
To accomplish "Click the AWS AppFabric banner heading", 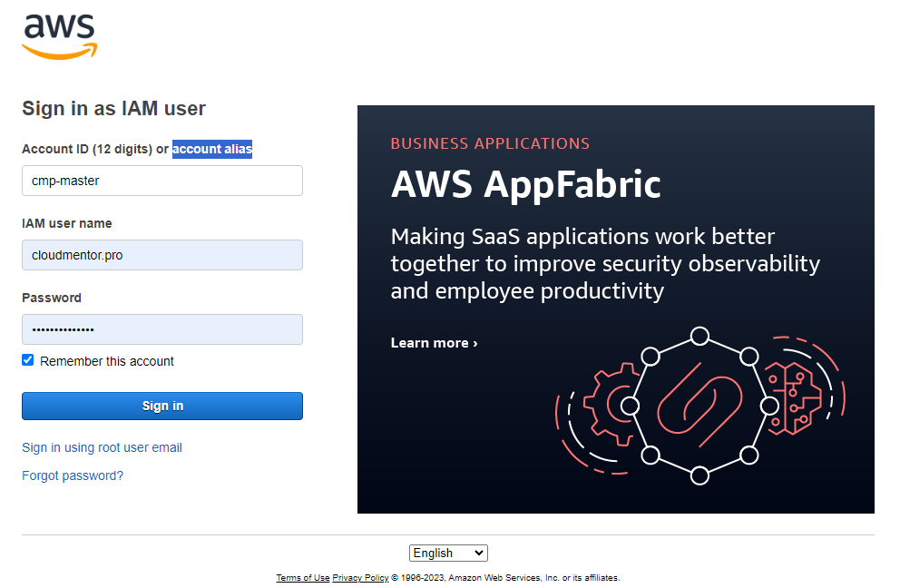I will [525, 185].
